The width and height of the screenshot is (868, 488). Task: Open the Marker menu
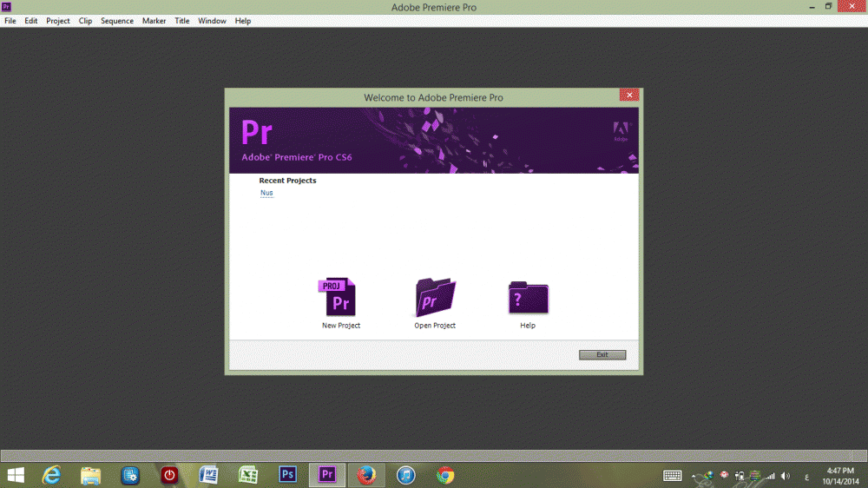pyautogui.click(x=155, y=21)
